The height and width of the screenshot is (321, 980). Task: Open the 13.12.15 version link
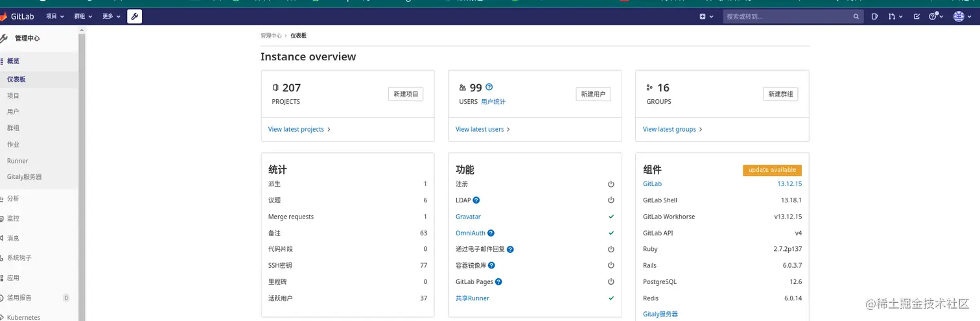click(x=789, y=184)
